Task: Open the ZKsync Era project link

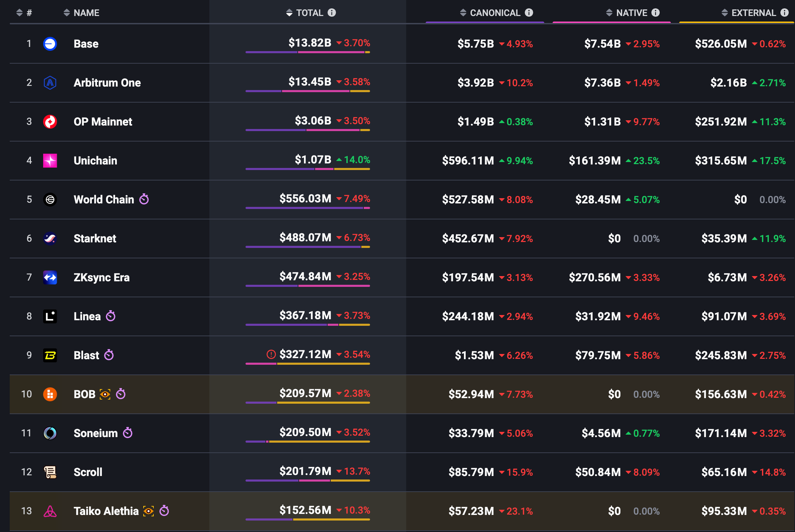Action: point(101,277)
